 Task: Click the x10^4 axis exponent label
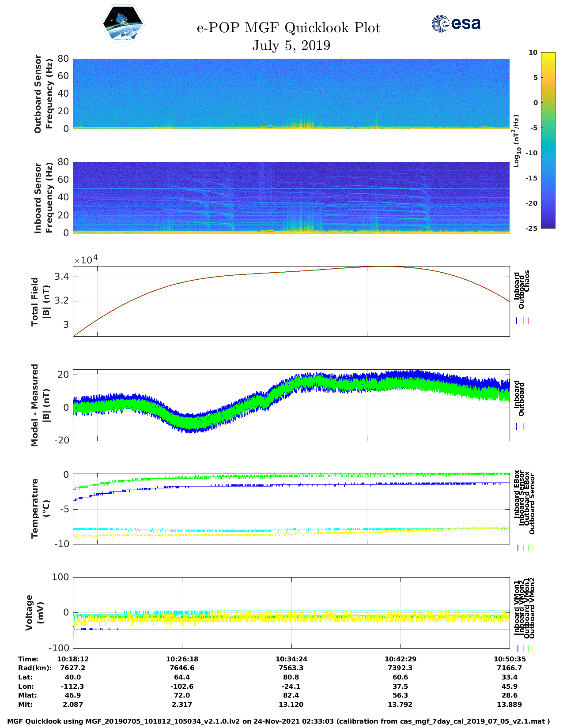(x=86, y=260)
